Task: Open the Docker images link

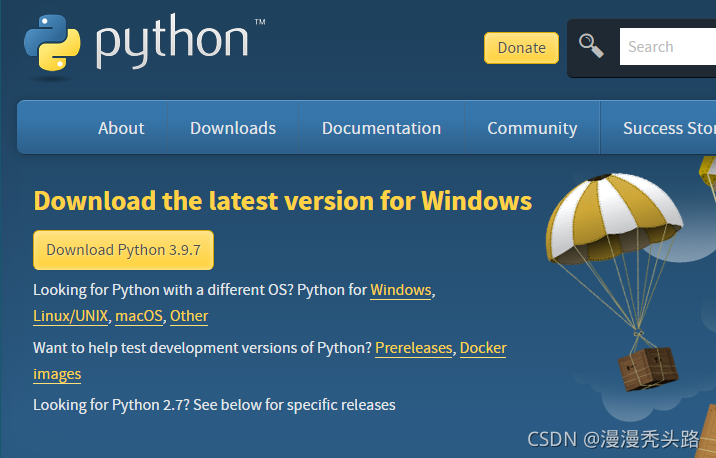Action: [483, 348]
